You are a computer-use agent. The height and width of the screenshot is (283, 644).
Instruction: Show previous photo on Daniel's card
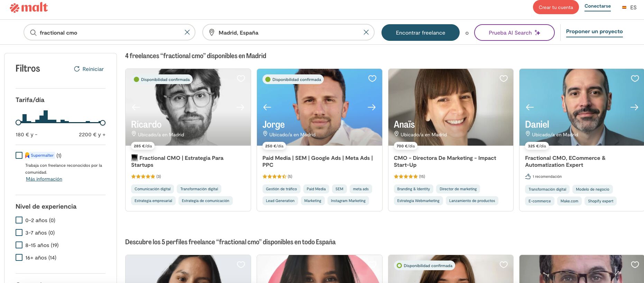click(x=530, y=107)
